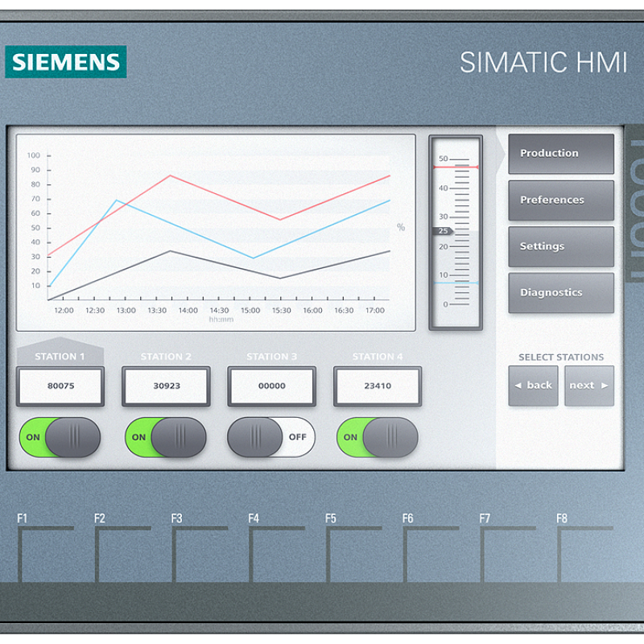644x644 pixels.
Task: Disable the Station 4 toggle switch
Action: coord(378,437)
